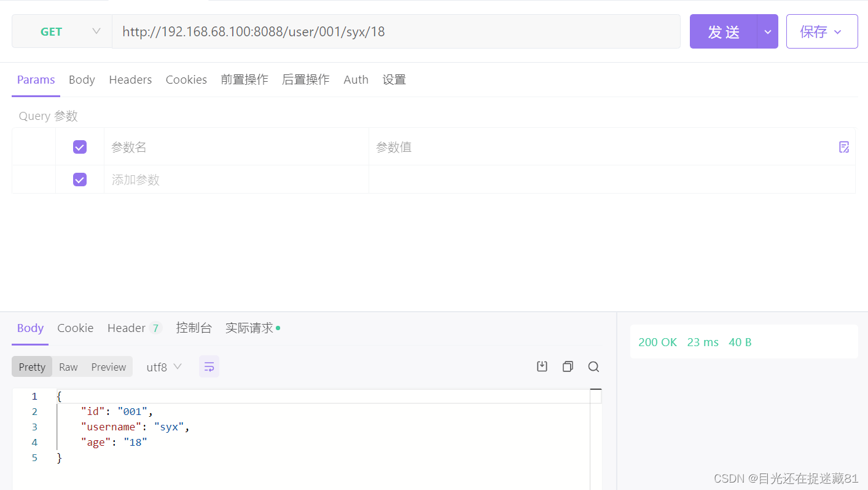
Task: Toggle the word wrap icon
Action: pyautogui.click(x=209, y=367)
